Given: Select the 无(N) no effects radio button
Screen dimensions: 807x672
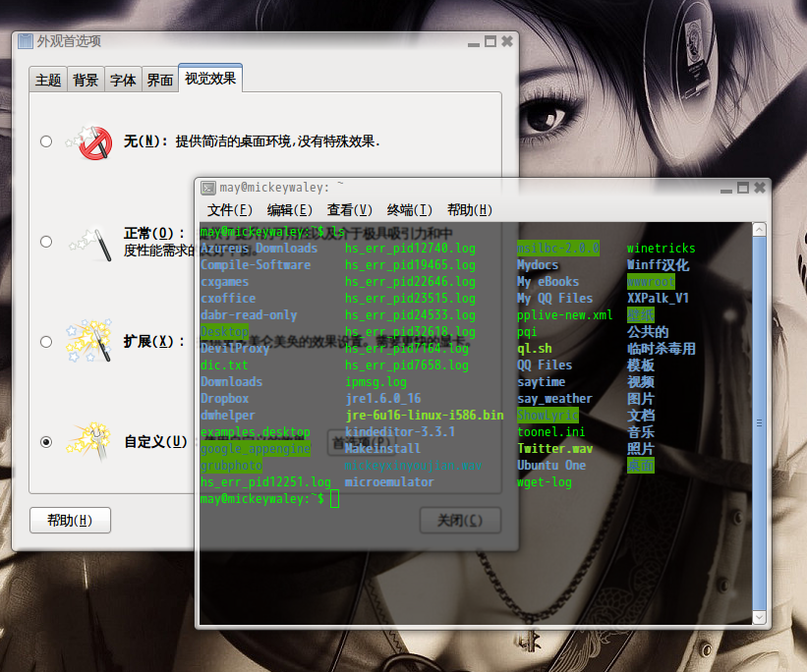Looking at the screenshot, I should 46,141.
